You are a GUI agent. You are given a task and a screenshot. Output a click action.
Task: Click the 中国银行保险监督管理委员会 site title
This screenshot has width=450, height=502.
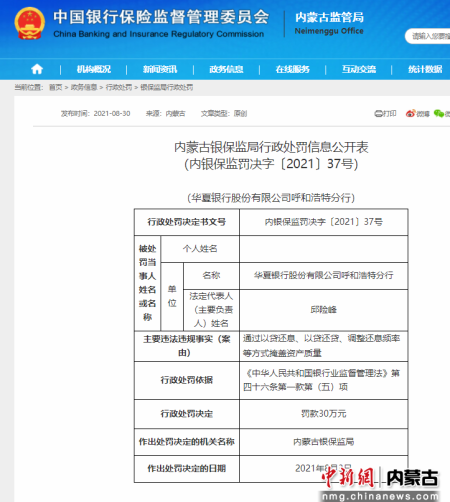coord(161,17)
